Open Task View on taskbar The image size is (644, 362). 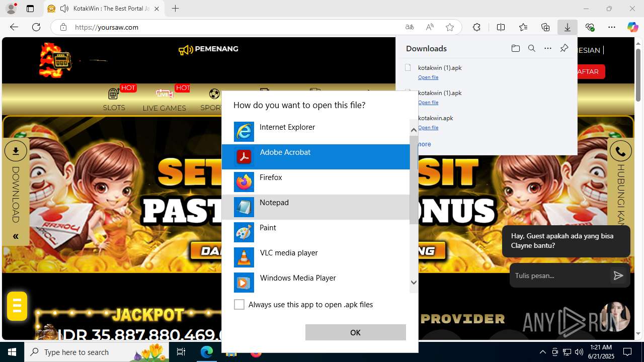(x=181, y=352)
